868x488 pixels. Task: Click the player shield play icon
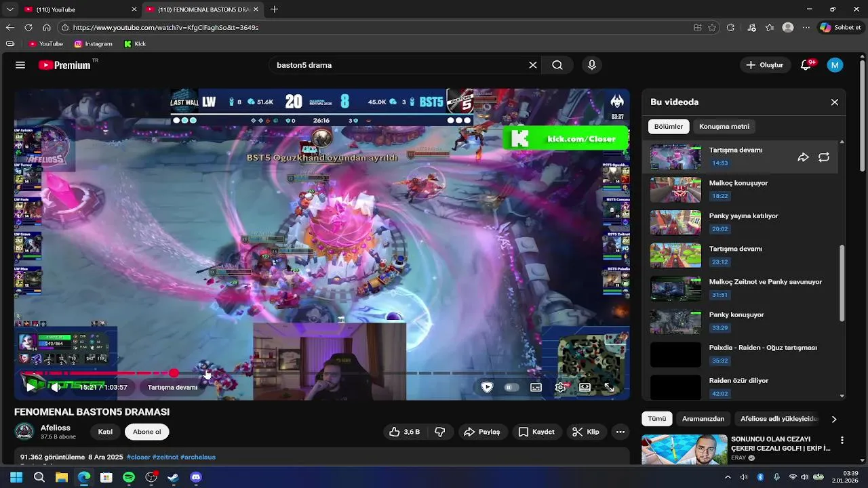(487, 387)
